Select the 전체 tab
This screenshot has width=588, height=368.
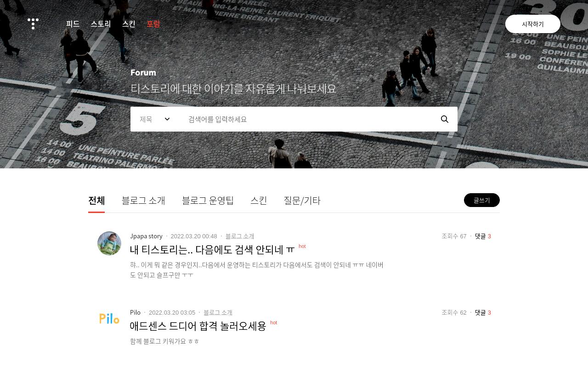pos(96,201)
